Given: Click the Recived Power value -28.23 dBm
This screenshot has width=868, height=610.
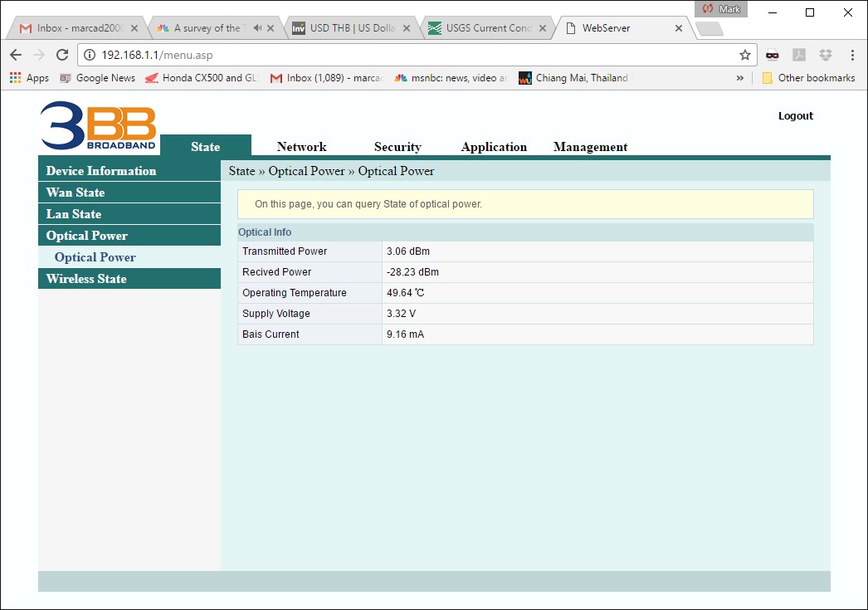Looking at the screenshot, I should tap(412, 271).
